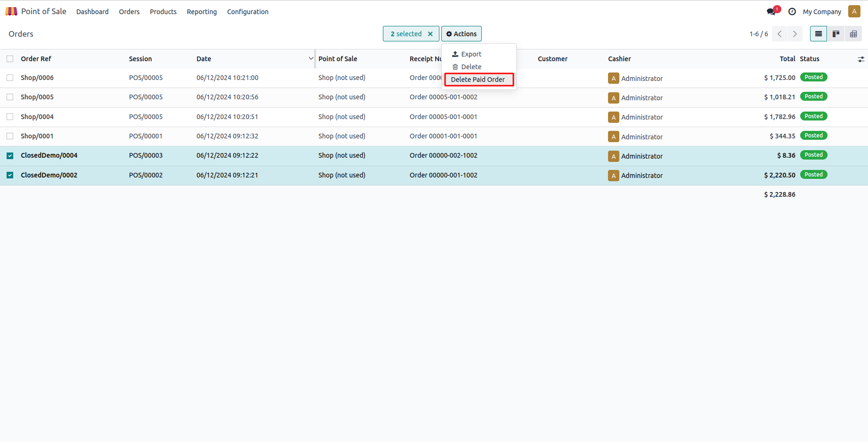Toggle the select-all checkbox in header
The width and height of the screenshot is (868, 442).
[x=10, y=59]
